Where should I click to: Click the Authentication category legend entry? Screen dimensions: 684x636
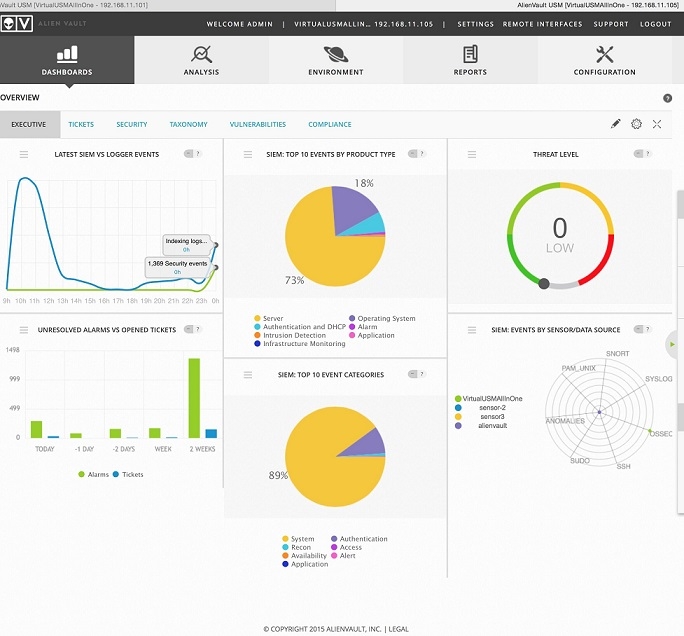tap(359, 539)
